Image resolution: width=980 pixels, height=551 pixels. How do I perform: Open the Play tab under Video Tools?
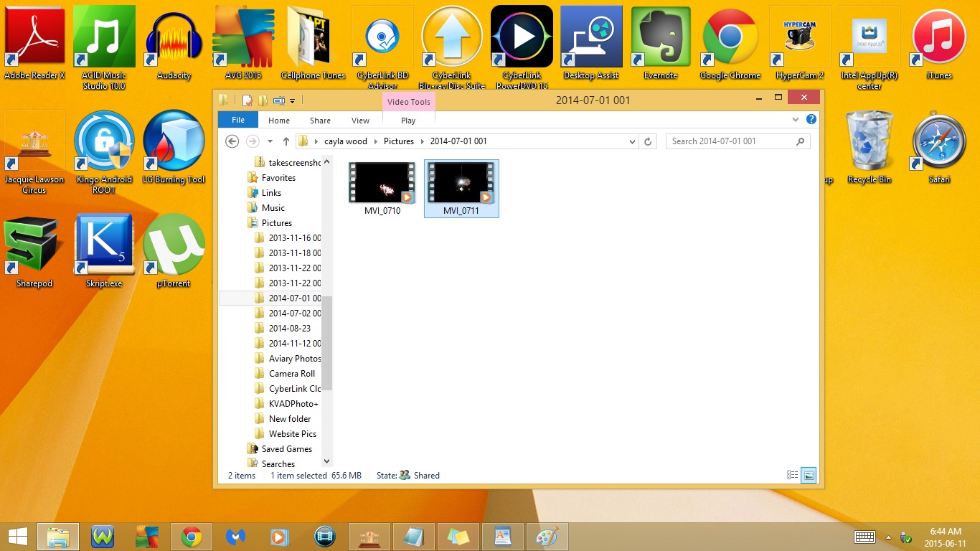click(x=408, y=121)
